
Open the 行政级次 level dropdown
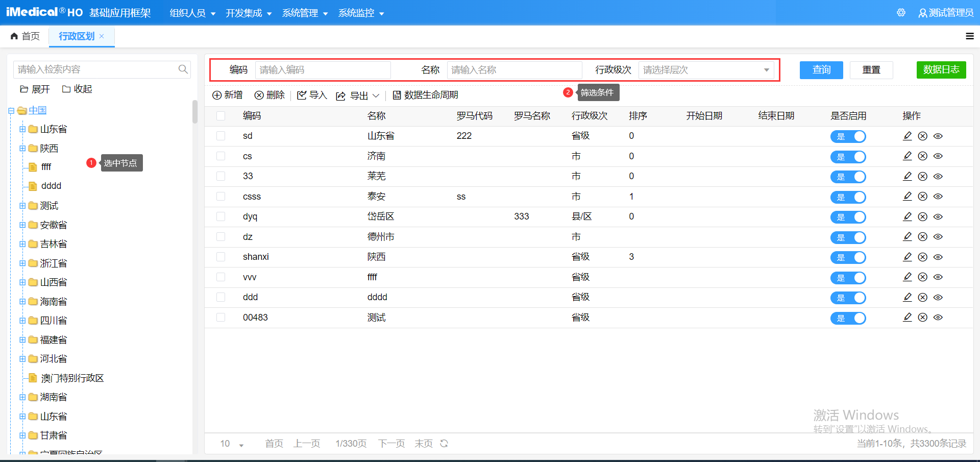pos(706,70)
